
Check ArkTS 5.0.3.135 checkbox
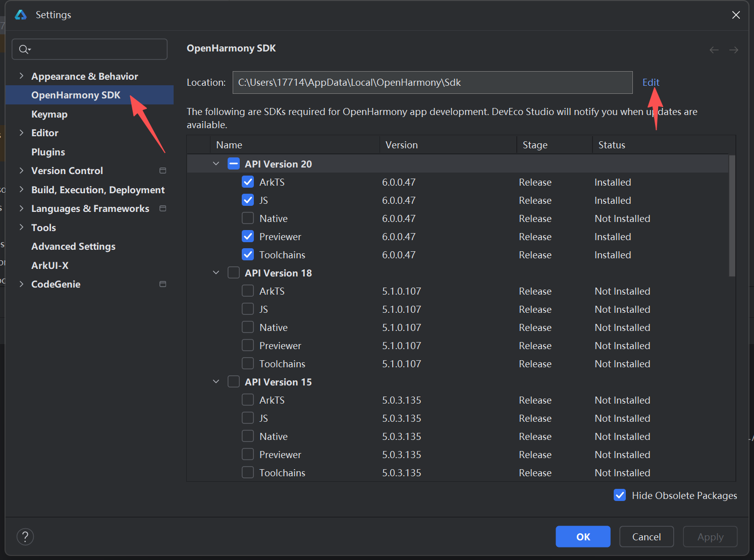(248, 400)
